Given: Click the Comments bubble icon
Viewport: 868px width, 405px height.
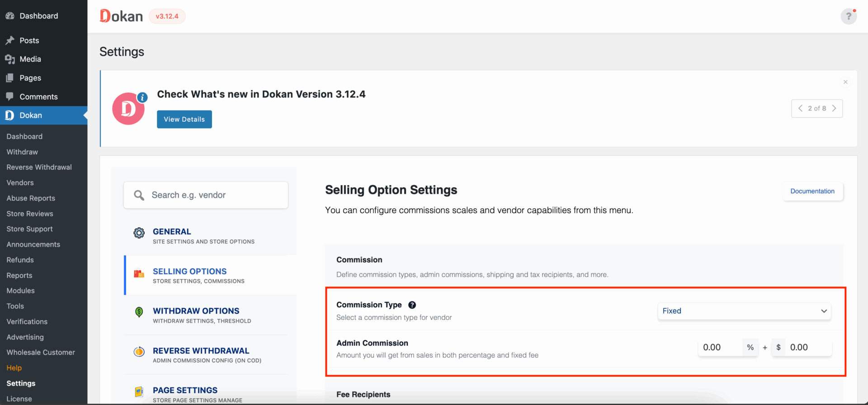Looking at the screenshot, I should [x=10, y=96].
